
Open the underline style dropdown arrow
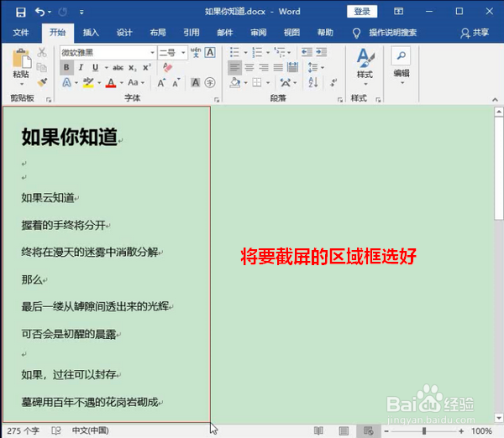(107, 68)
